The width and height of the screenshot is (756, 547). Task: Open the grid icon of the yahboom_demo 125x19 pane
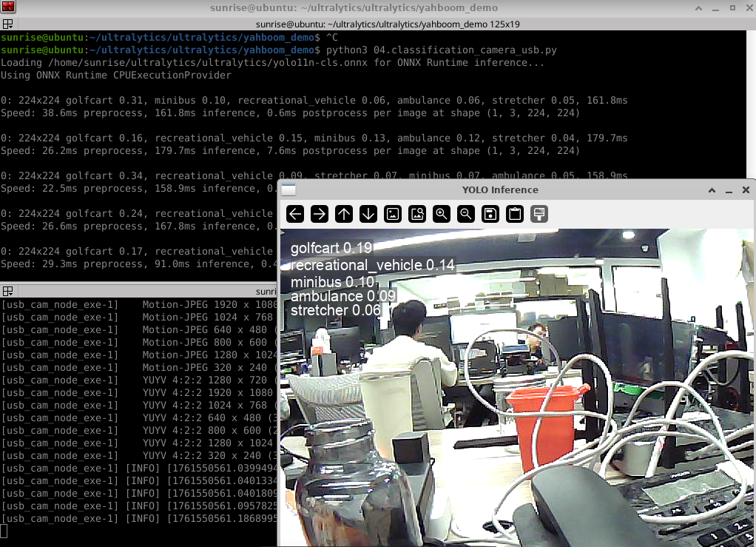click(x=7, y=24)
